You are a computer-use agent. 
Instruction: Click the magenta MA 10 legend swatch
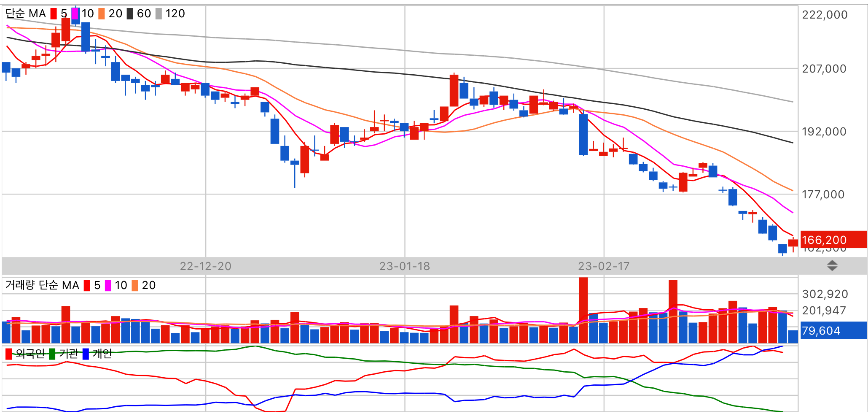pos(75,14)
